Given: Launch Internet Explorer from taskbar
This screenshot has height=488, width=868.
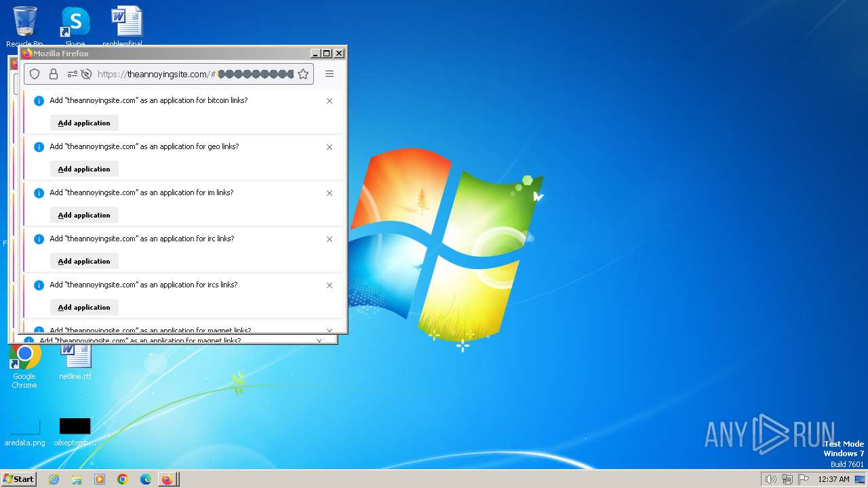Looking at the screenshot, I should [54, 479].
